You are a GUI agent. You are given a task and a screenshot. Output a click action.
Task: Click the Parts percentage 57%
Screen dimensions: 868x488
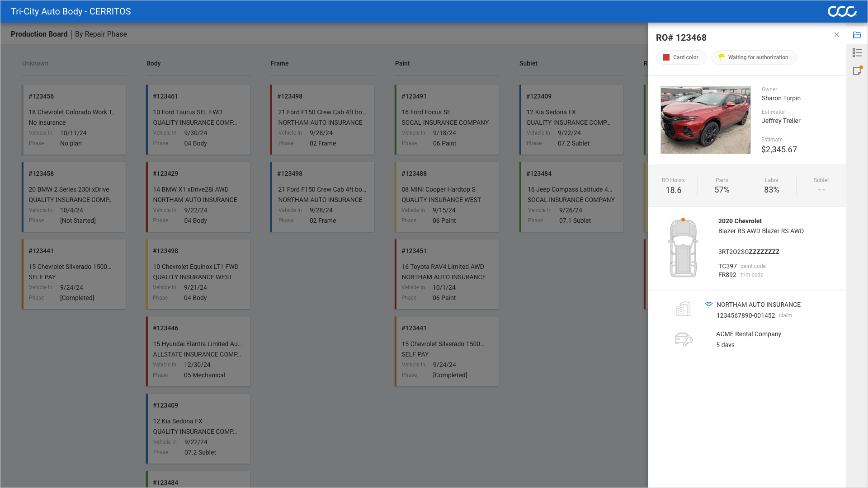coord(722,190)
